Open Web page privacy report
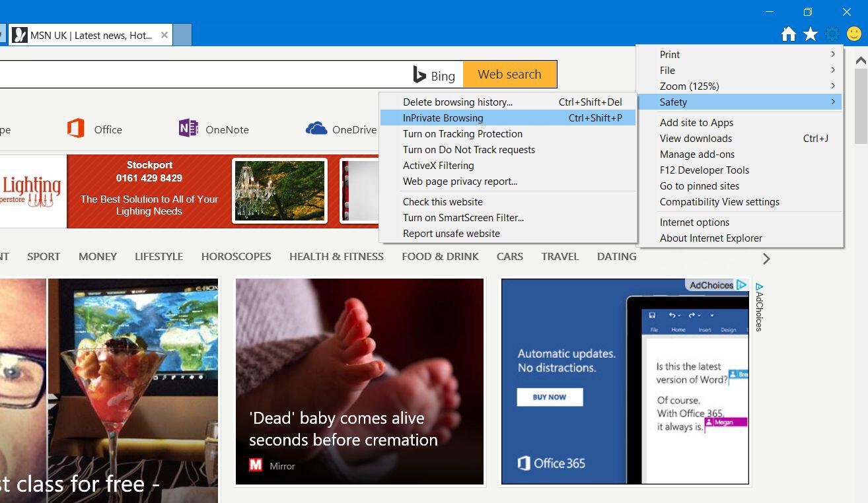The image size is (868, 503). point(508,181)
